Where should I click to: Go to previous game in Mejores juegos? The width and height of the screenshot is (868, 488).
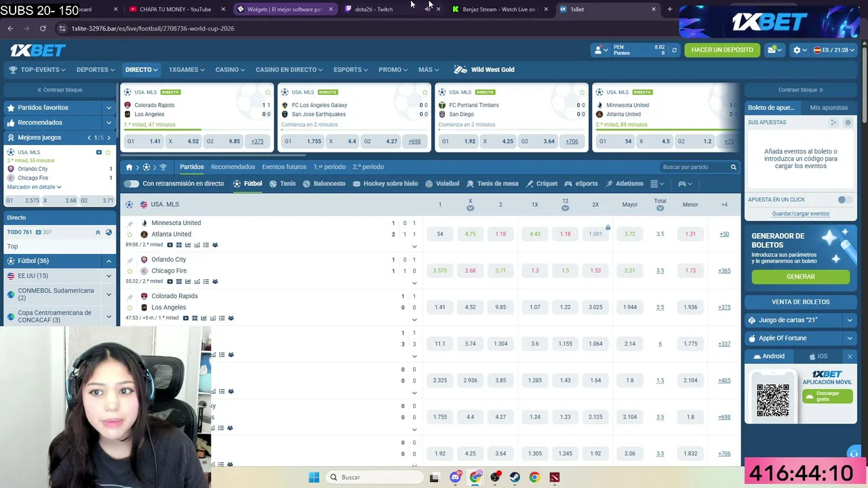pos(89,138)
